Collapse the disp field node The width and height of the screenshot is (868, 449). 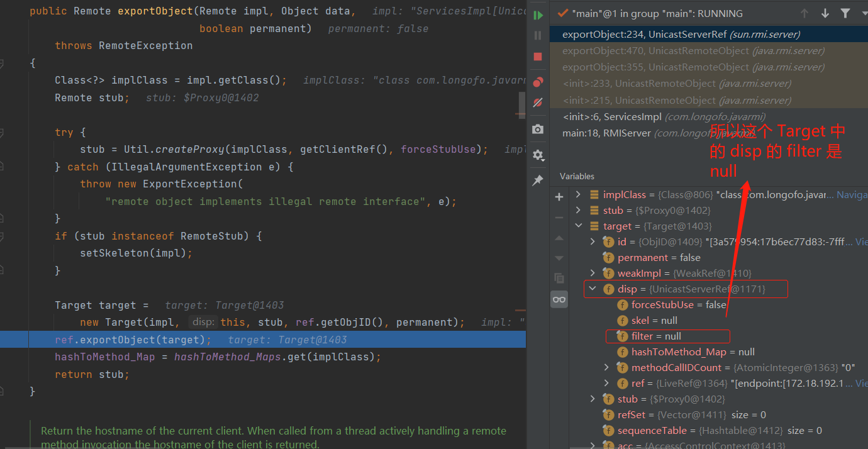click(593, 289)
